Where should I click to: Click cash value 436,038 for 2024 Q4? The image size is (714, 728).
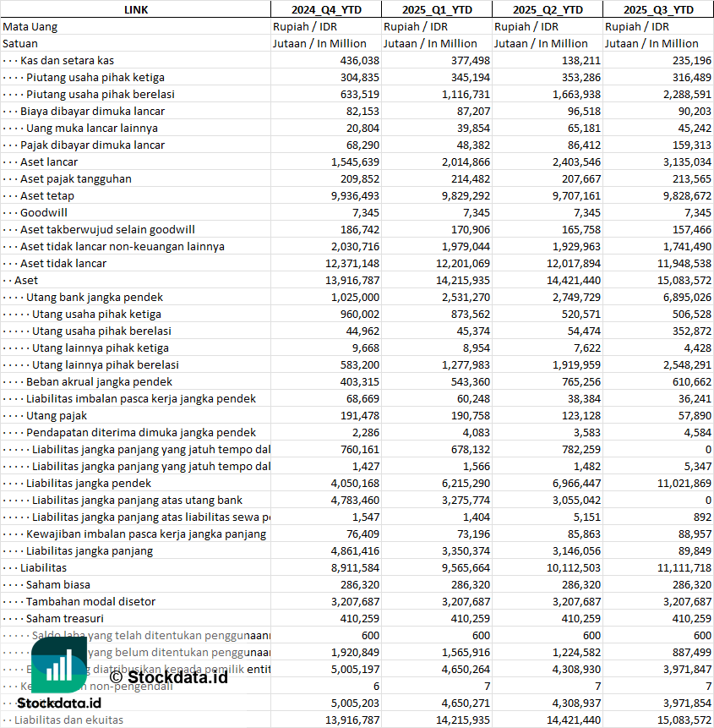click(360, 61)
